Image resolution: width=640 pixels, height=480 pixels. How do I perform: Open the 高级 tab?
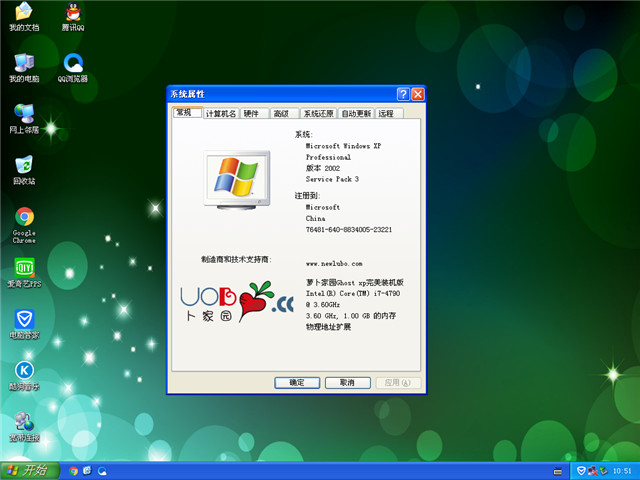(x=284, y=113)
